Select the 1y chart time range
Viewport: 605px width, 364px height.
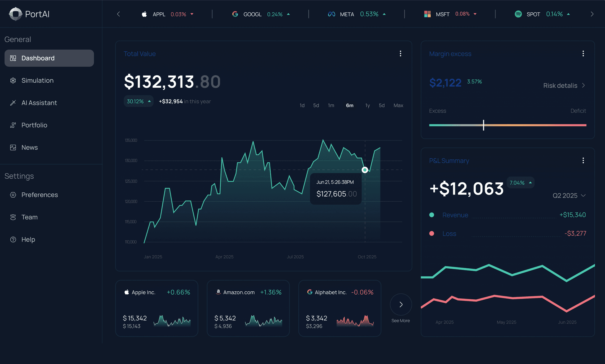(x=367, y=105)
